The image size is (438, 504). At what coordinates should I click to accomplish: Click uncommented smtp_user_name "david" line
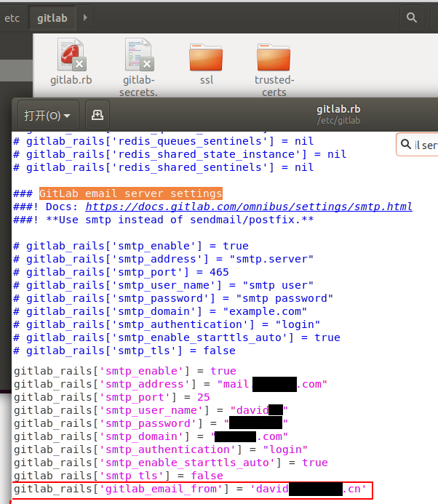[x=151, y=410]
